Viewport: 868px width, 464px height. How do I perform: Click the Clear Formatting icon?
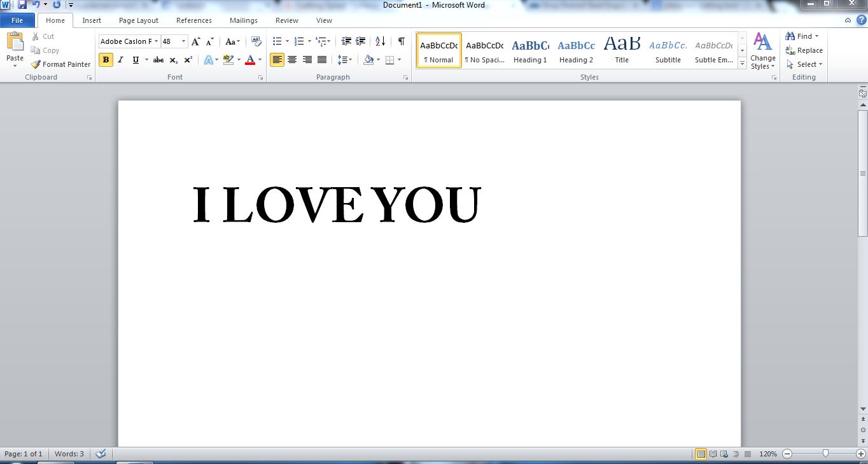pos(256,41)
